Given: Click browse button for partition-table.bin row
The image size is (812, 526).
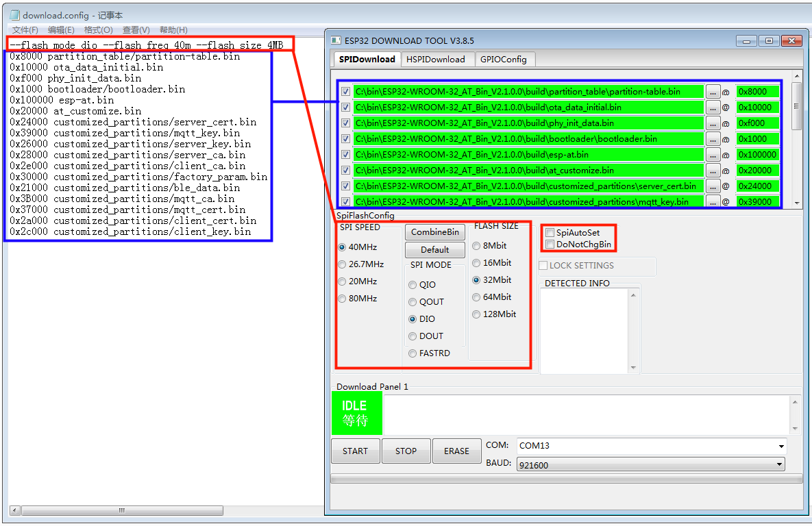Looking at the screenshot, I should coord(713,92).
